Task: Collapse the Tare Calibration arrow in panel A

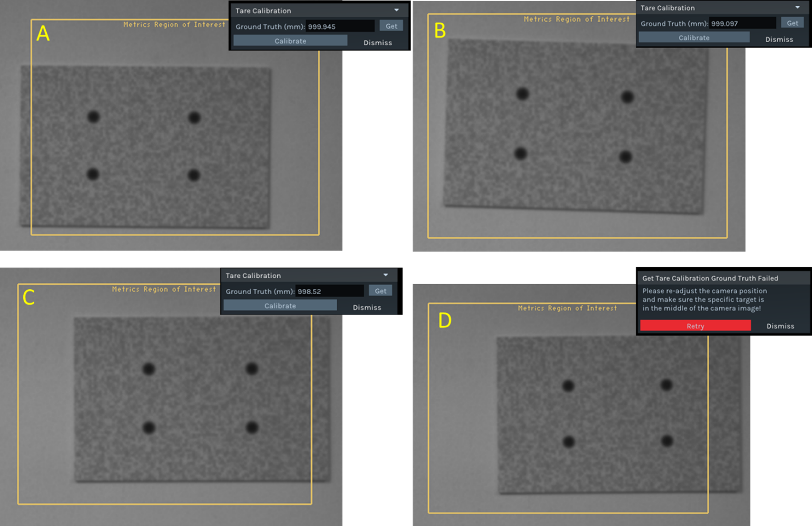Action: click(396, 11)
